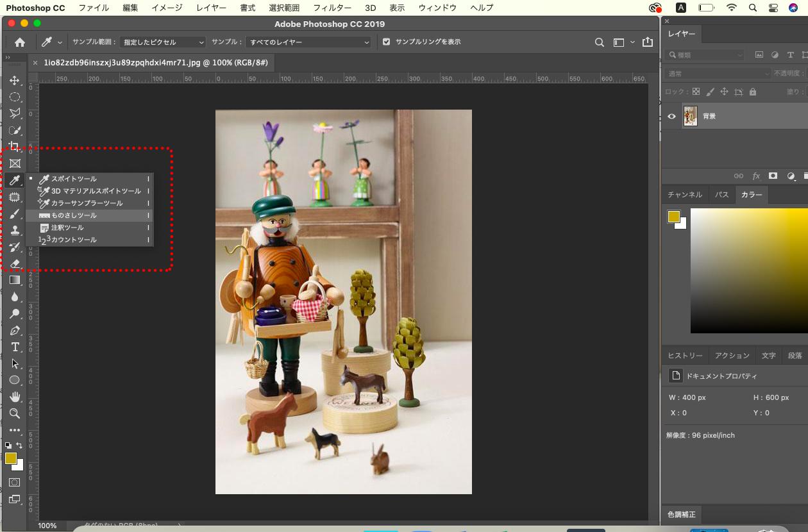The image size is (808, 532).
Task: Activate the Quick Selection tool
Action: [15, 130]
